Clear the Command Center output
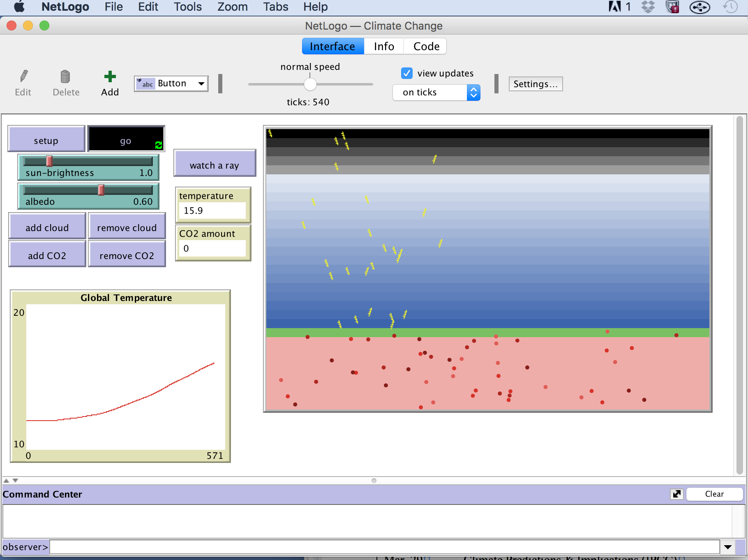This screenshot has height=560, width=748. click(714, 494)
